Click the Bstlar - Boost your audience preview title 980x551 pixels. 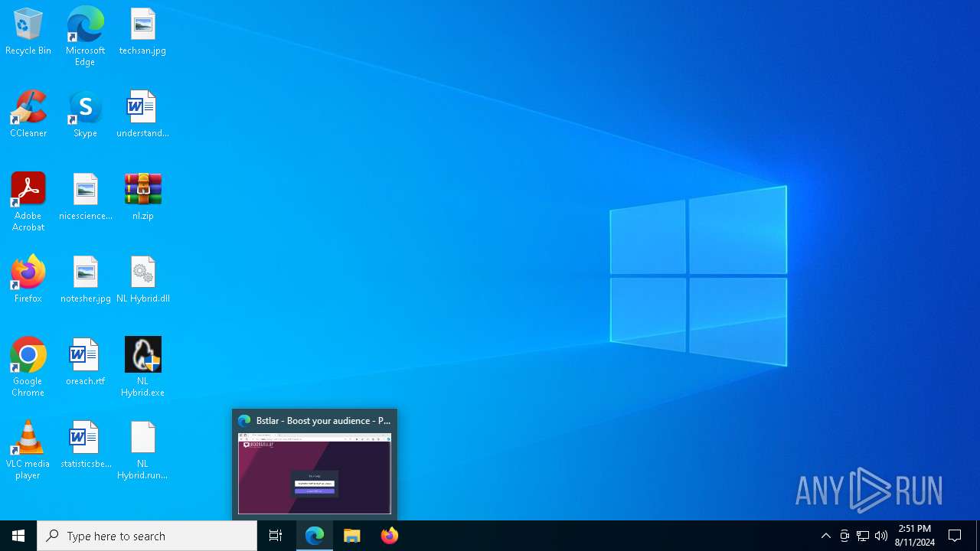point(323,421)
